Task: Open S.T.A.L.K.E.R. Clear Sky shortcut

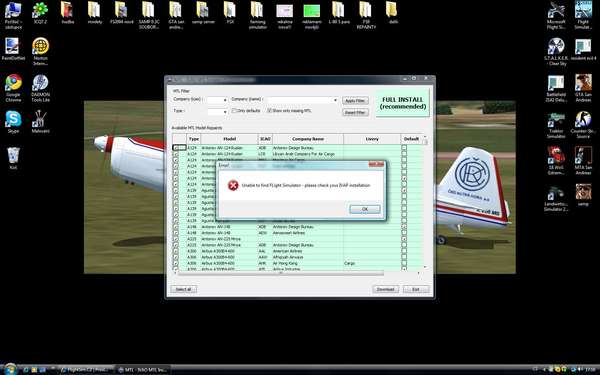Action: [x=556, y=52]
